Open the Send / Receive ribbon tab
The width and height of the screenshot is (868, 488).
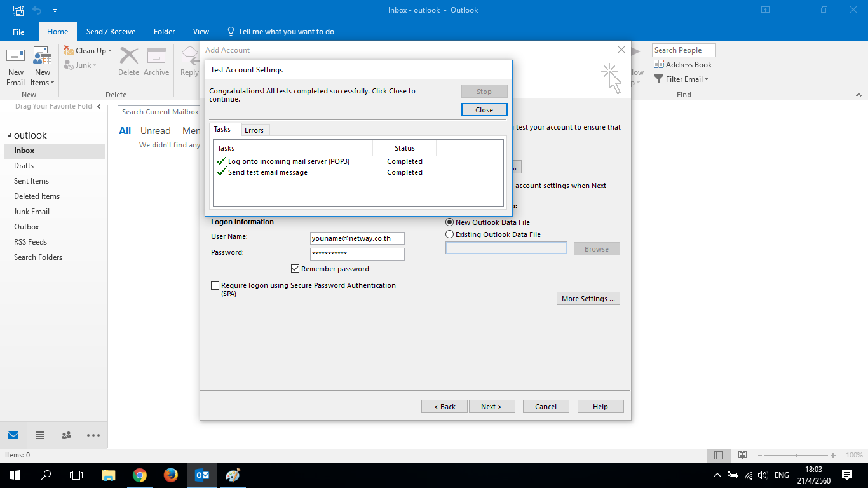[111, 32]
